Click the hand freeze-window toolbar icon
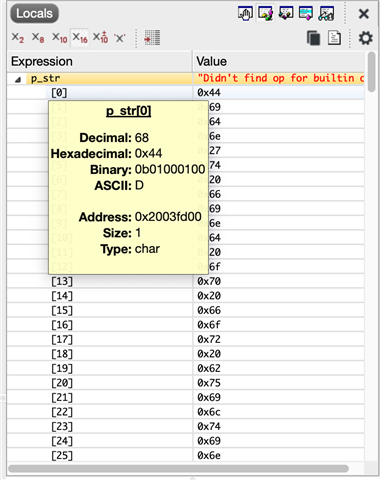The width and height of the screenshot is (381, 480). pos(245,14)
